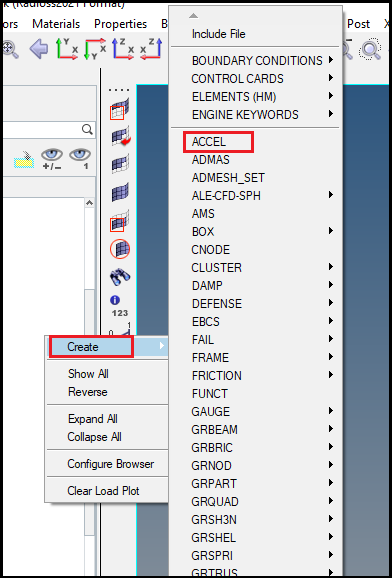Select ADMAS from Create submenu
The image size is (392, 578).
211,160
